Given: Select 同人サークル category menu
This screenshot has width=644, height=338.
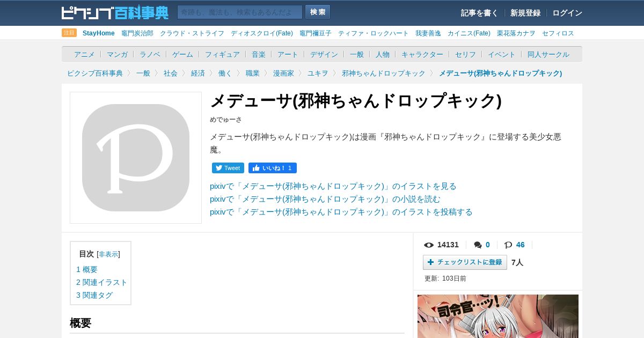Looking at the screenshot, I should 548,54.
